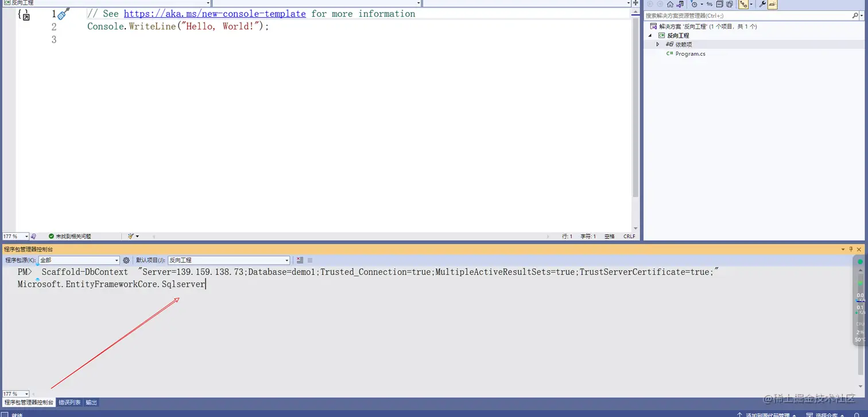This screenshot has height=417, width=868.
Task: Open the aka.ms/new-console-template link
Action: click(x=215, y=14)
